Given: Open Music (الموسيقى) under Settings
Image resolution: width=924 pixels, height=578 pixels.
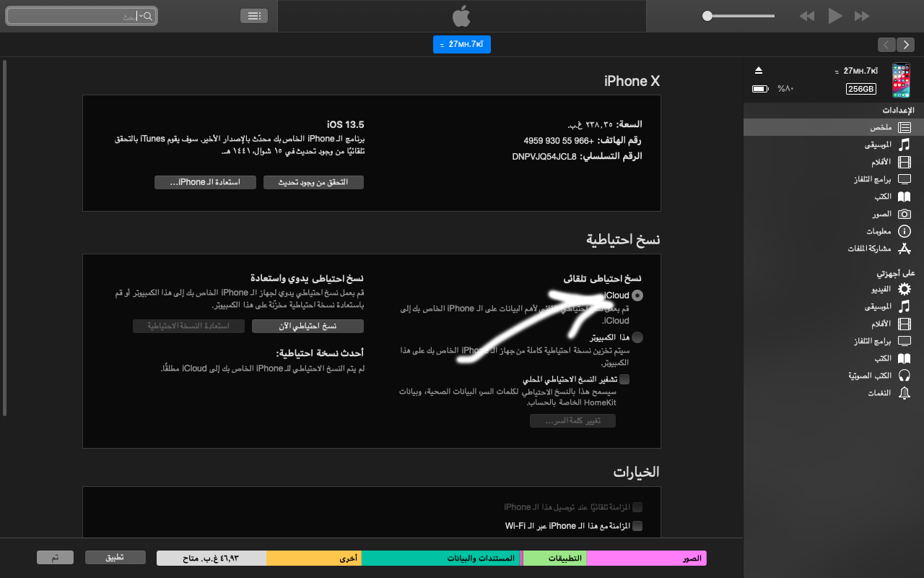Looking at the screenshot, I should [x=834, y=144].
